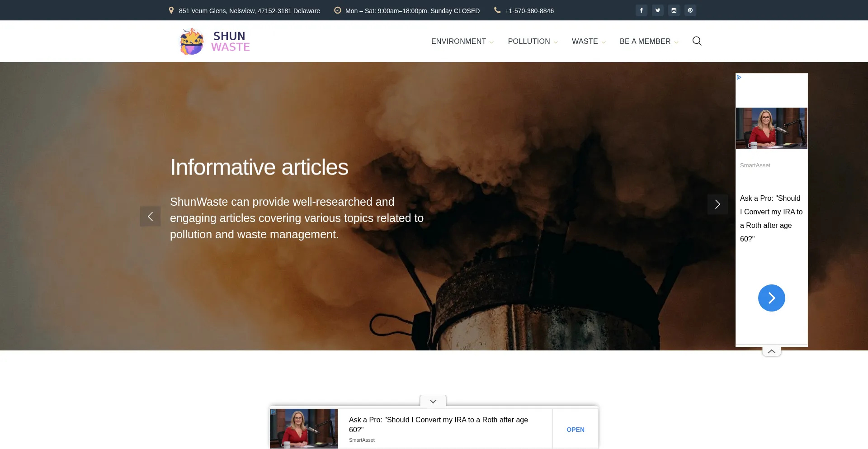Click the OPEN button on banner ad
Image resolution: width=868 pixels, height=449 pixels.
(575, 430)
